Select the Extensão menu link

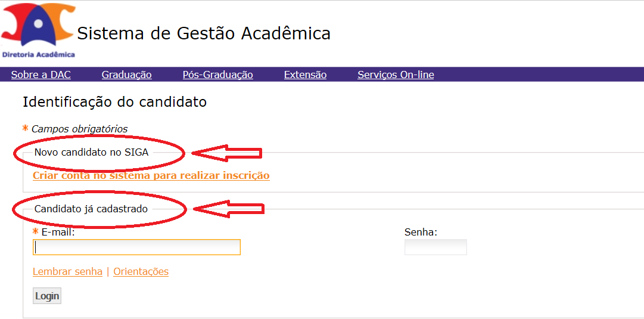pos(305,75)
